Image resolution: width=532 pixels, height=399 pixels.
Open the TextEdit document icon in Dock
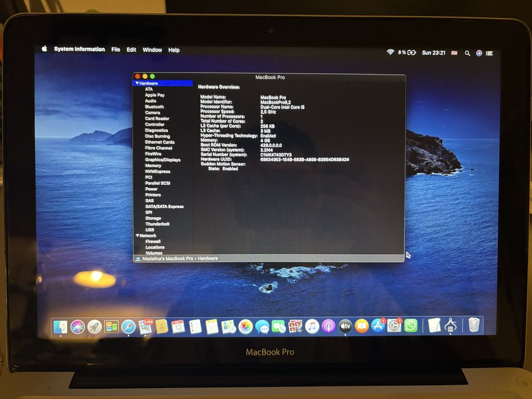coord(434,325)
